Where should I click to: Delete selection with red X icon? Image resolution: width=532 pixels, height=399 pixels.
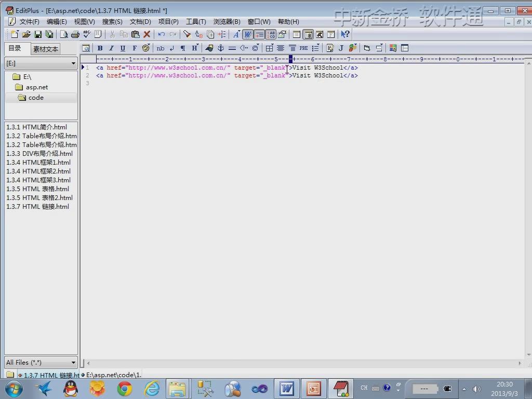coord(147,34)
